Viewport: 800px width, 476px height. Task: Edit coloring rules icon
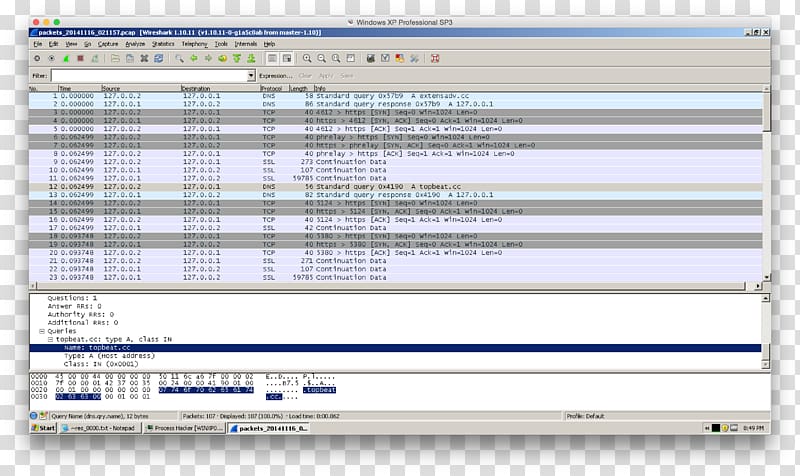pyautogui.click(x=399, y=59)
